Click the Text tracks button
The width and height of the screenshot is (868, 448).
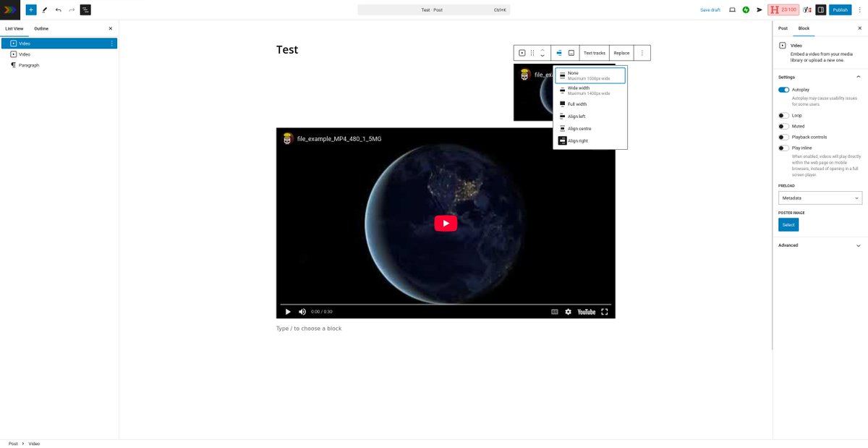[x=595, y=53]
